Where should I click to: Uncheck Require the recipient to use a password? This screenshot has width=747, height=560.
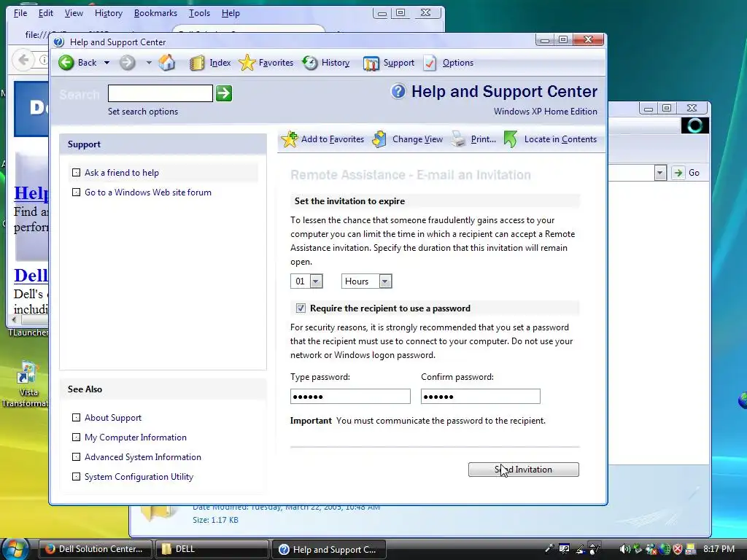pyautogui.click(x=301, y=308)
